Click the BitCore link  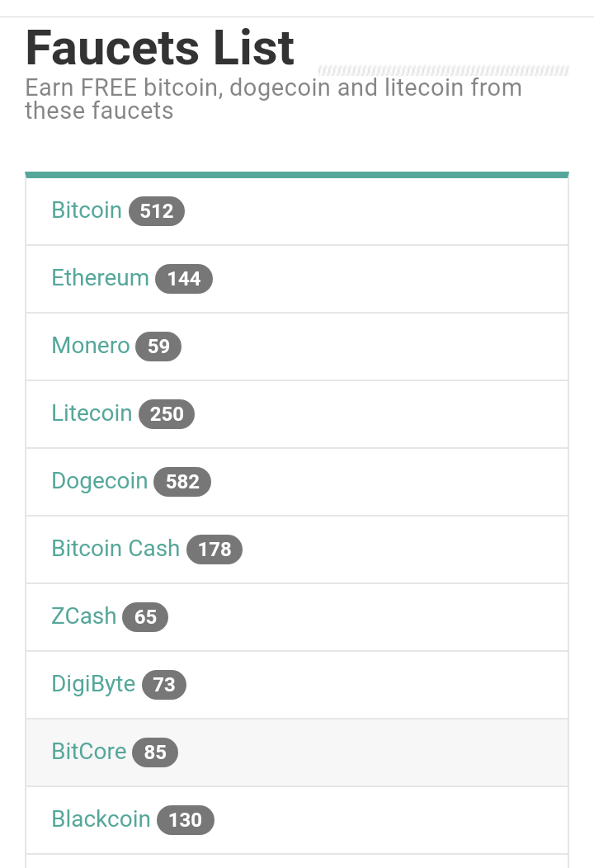(88, 752)
